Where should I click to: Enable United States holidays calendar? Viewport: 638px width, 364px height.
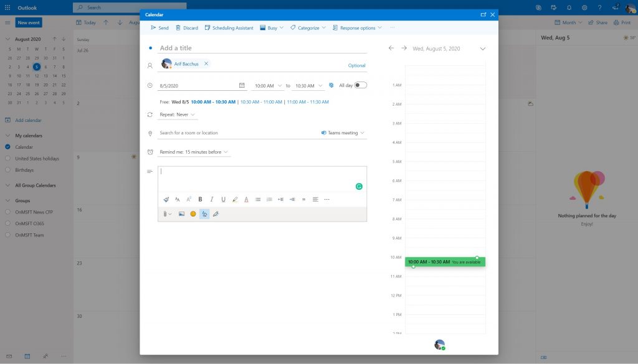(7, 159)
